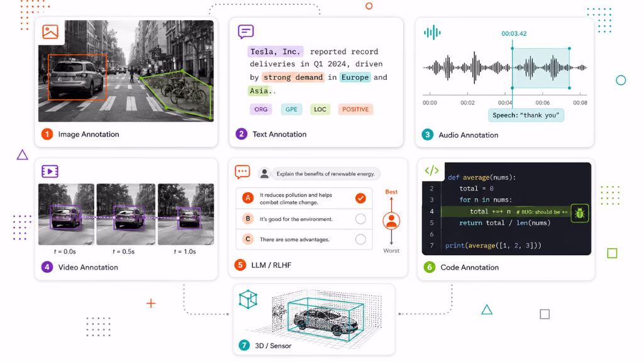Click the 'Audio Annotation' title
This screenshot has height=362, width=644.
468,135
